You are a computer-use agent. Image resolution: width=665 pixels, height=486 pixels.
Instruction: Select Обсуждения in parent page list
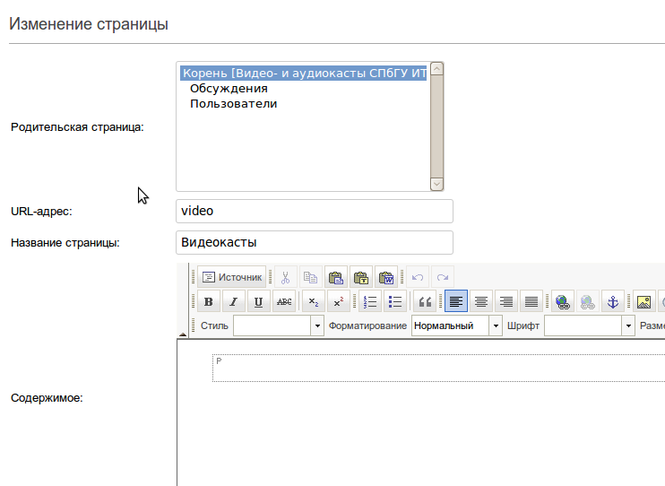point(229,88)
